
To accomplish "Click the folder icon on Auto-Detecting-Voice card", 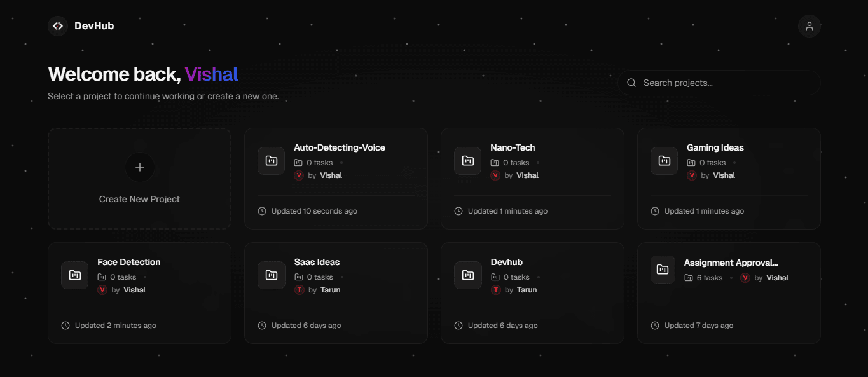I will pyautogui.click(x=271, y=161).
